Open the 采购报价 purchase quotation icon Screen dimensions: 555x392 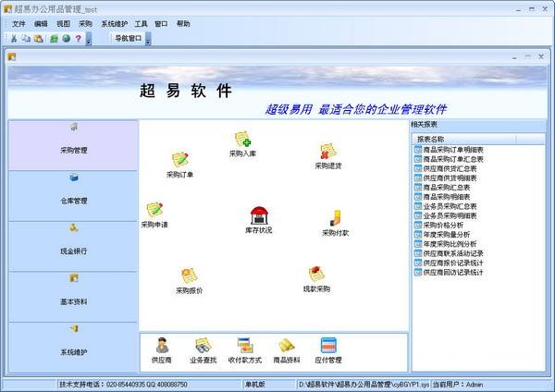coord(189,276)
